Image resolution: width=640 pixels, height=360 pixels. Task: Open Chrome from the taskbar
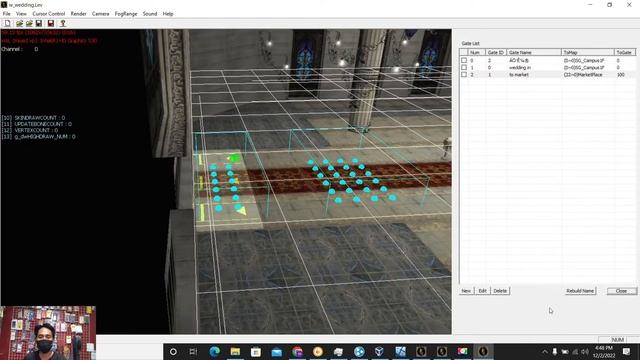click(x=298, y=351)
